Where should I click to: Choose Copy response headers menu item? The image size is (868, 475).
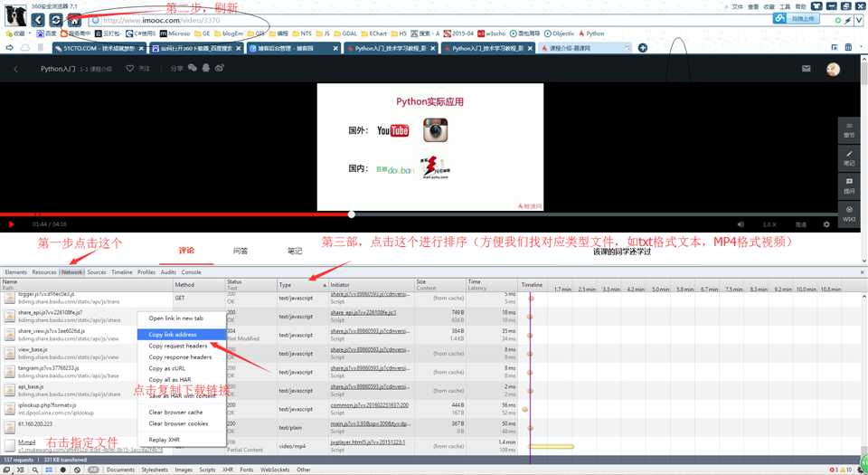point(180,357)
